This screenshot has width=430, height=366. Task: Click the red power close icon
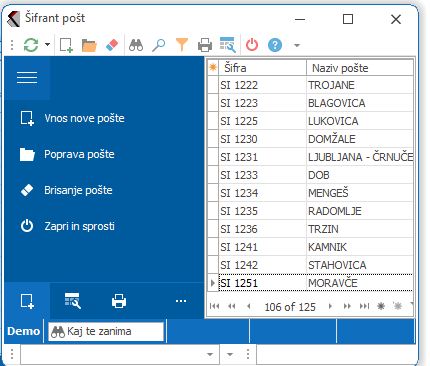252,45
